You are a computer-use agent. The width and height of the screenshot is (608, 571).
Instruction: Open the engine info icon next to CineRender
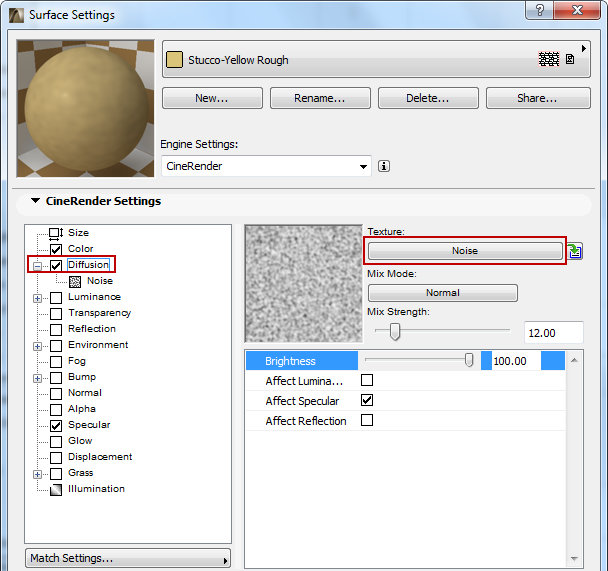coord(383,166)
